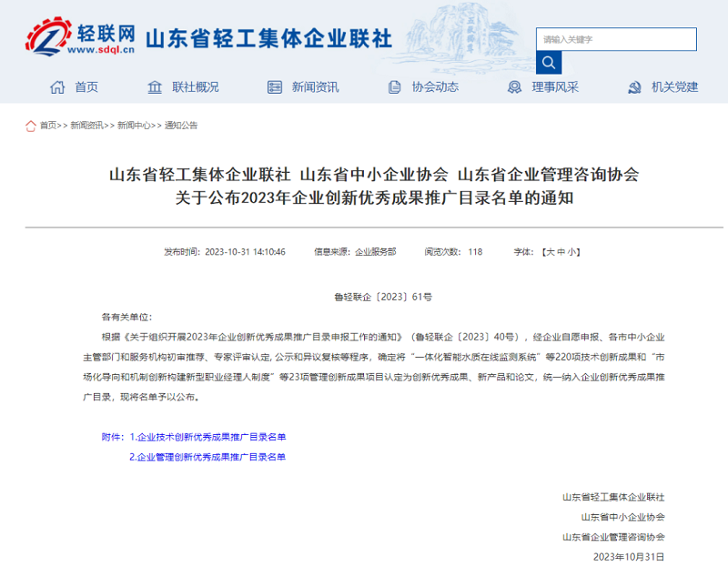Click the building icon beside 联社概况
Image resolution: width=728 pixels, height=577 pixels.
(x=155, y=87)
